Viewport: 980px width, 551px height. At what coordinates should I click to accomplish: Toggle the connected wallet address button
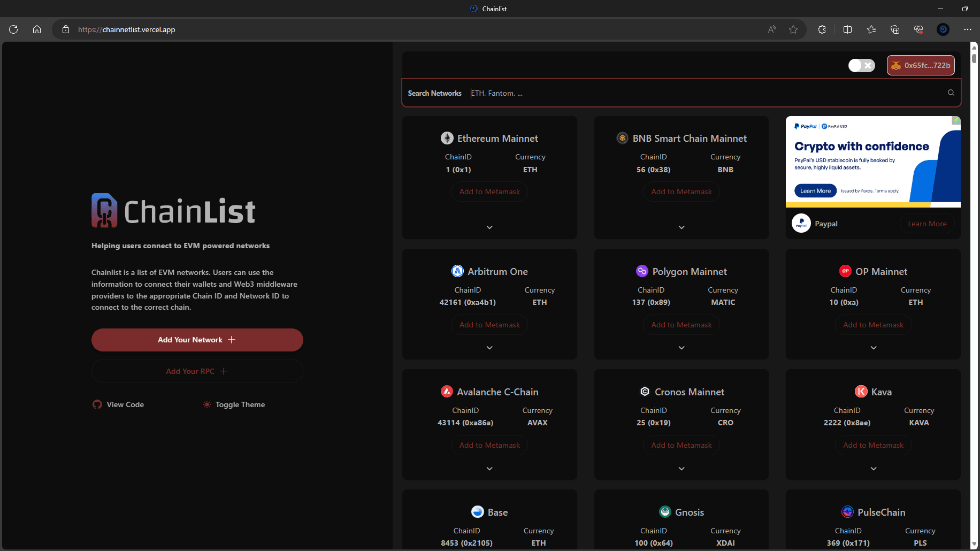click(x=921, y=65)
